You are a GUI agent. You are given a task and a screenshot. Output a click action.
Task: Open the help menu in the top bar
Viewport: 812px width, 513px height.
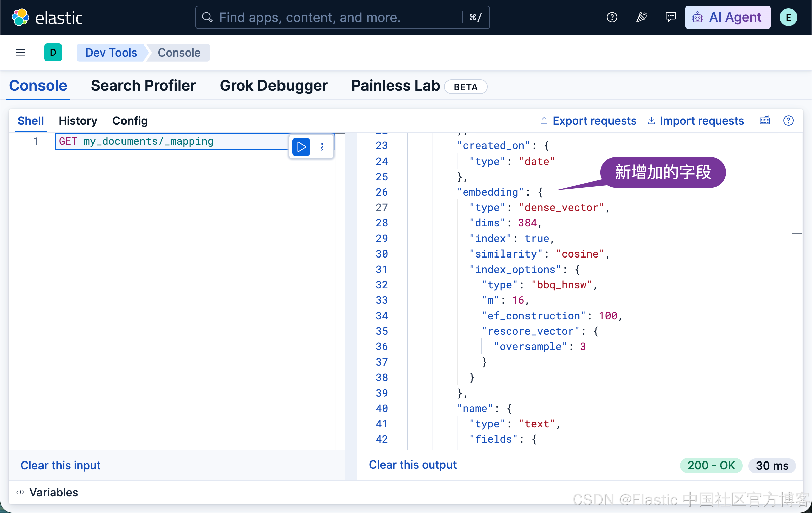612,17
